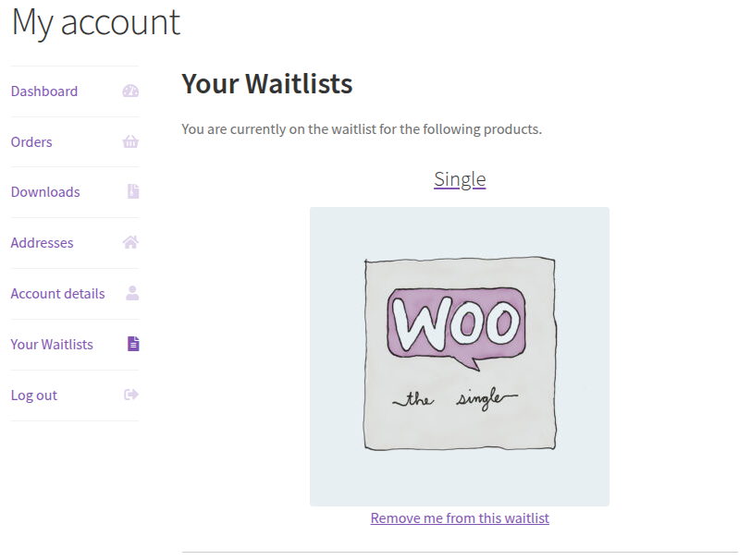This screenshot has height=560, width=751.
Task: Open Your Waitlists text link
Action: (52, 345)
